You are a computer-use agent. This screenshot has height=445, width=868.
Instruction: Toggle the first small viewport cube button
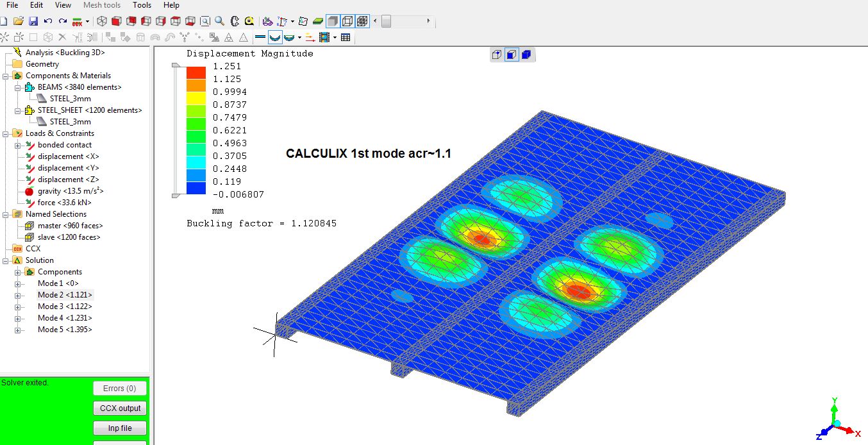[x=497, y=55]
